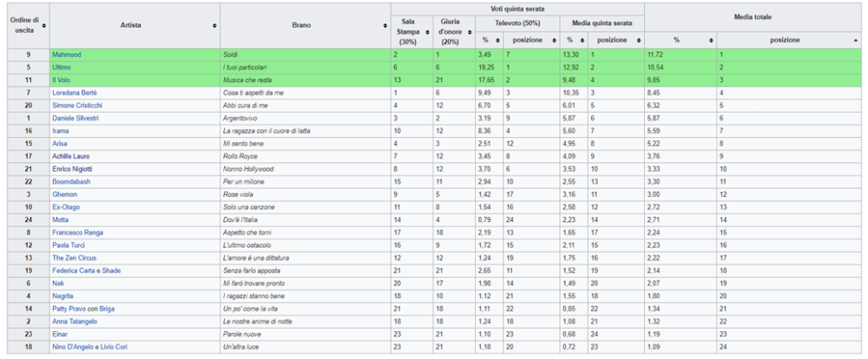The width and height of the screenshot is (868, 359).
Task: Open the Achille Lauro link
Action: [x=70, y=156]
